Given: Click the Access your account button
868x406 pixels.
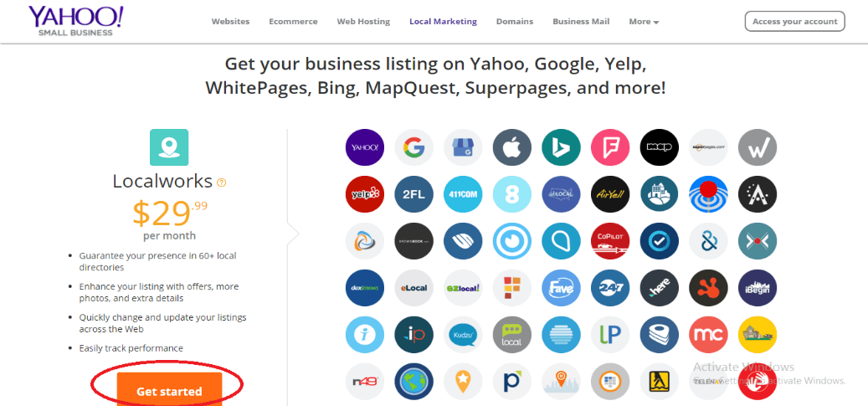Looking at the screenshot, I should pyautogui.click(x=795, y=21).
